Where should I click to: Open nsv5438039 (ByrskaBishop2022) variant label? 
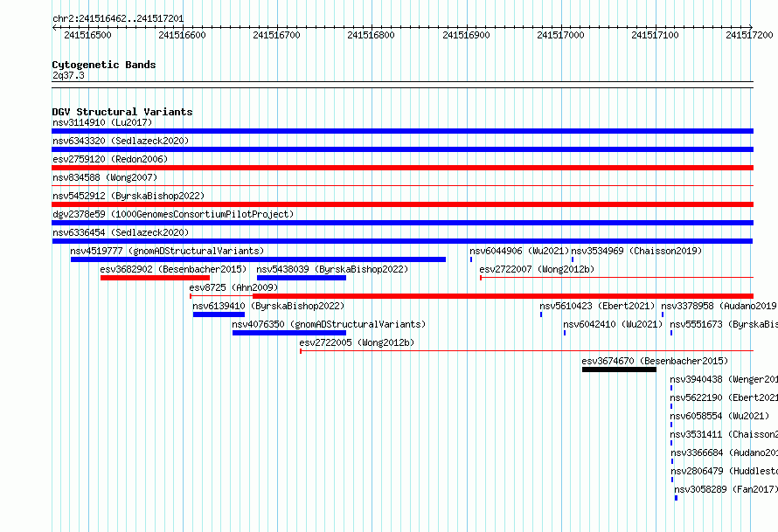pyautogui.click(x=332, y=269)
